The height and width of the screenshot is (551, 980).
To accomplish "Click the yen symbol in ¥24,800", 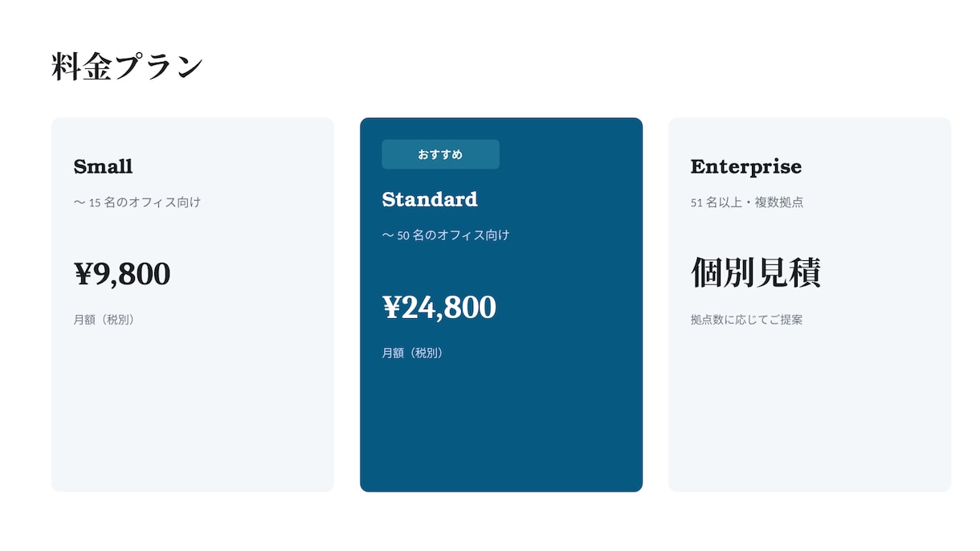I will pyautogui.click(x=392, y=307).
